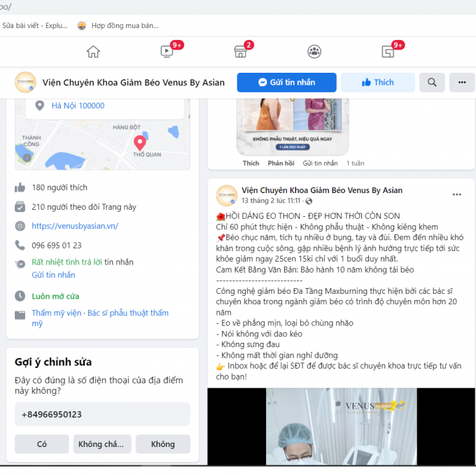Image resolution: width=476 pixels, height=475 pixels.
Task: Click the blue Gửi tin nhắn button
Action: point(286,83)
